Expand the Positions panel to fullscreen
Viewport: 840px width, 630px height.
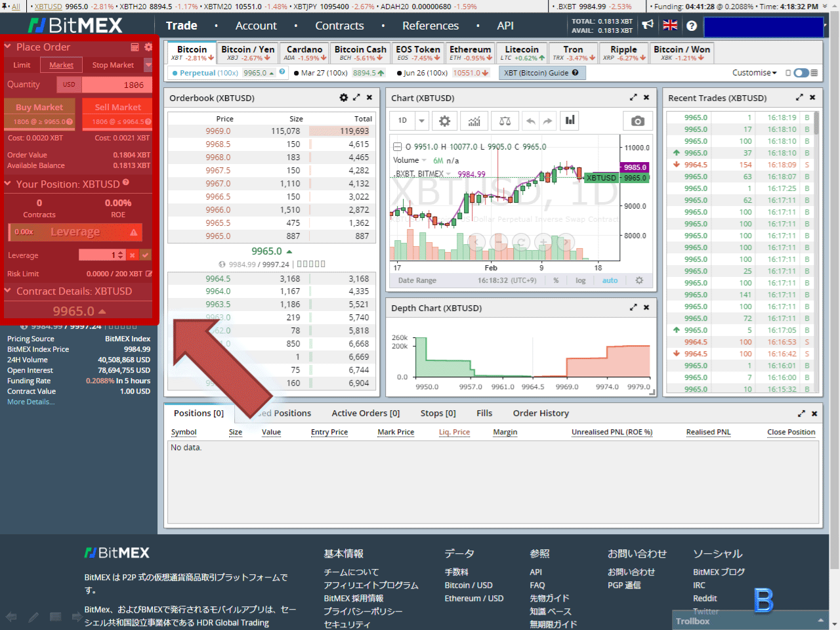pos(801,413)
